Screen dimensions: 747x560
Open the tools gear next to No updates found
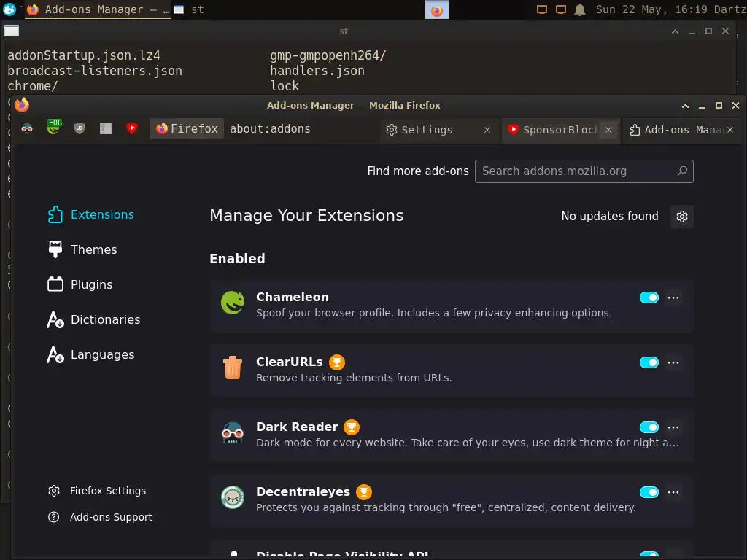[682, 217]
